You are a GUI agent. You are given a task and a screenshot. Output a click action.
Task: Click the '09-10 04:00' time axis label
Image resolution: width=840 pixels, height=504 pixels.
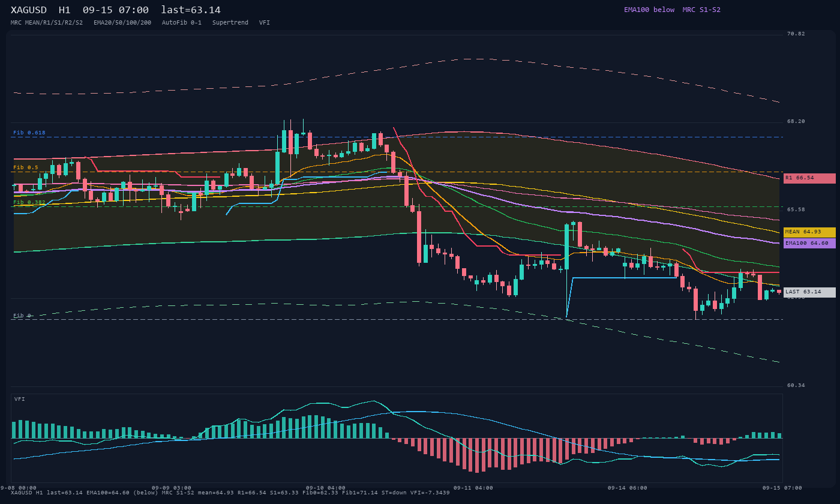[326, 488]
